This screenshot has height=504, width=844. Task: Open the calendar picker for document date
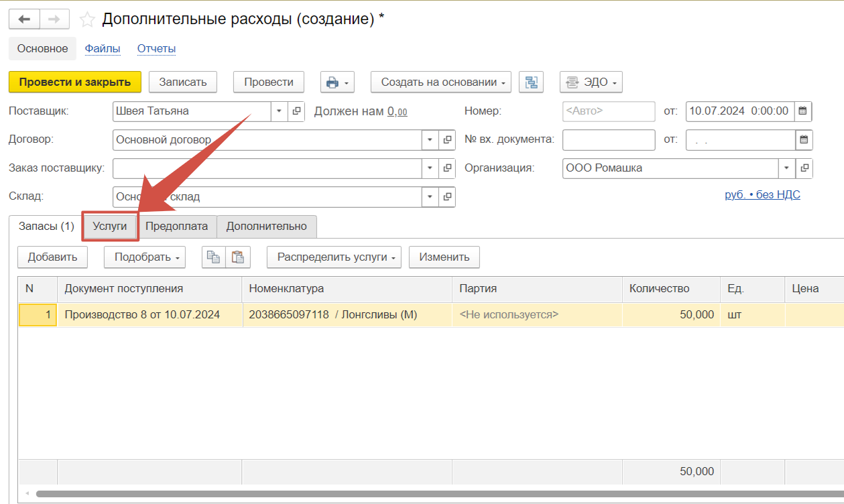804,111
